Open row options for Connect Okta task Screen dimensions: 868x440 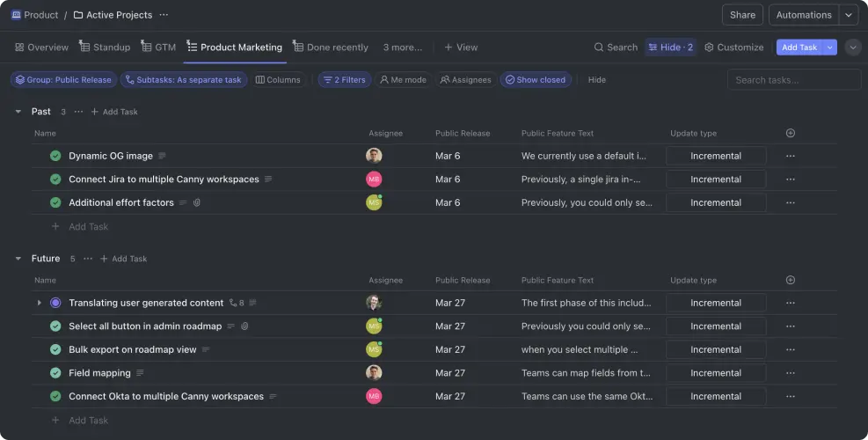click(x=791, y=396)
